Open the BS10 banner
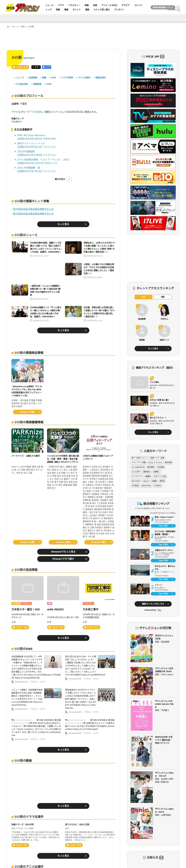The image size is (186, 868). [x=153, y=177]
